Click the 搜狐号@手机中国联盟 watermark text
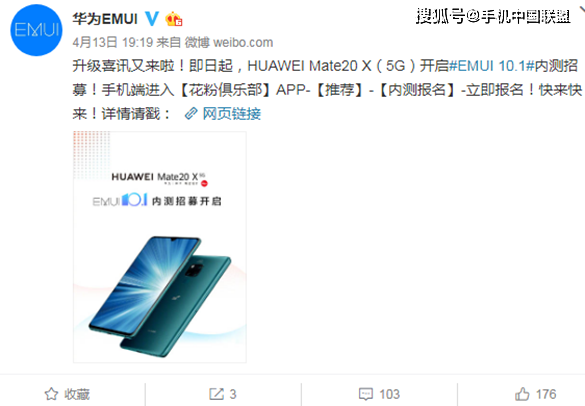585x406 pixels. [x=493, y=16]
